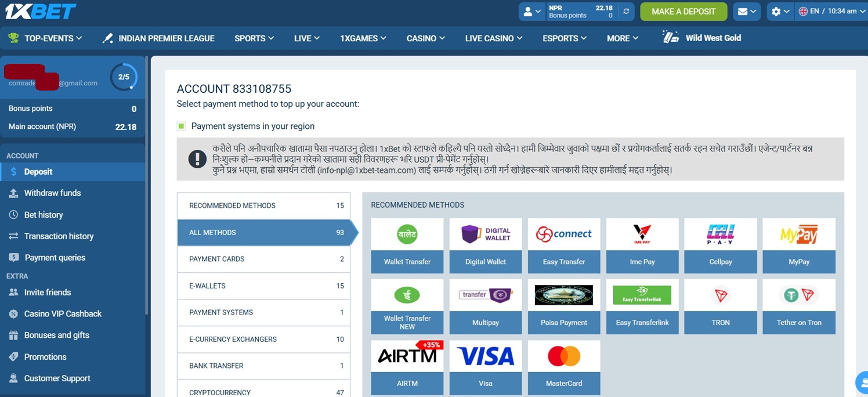The width and height of the screenshot is (868, 397).
Task: Refresh the balance with the reload icon
Action: tap(626, 12)
